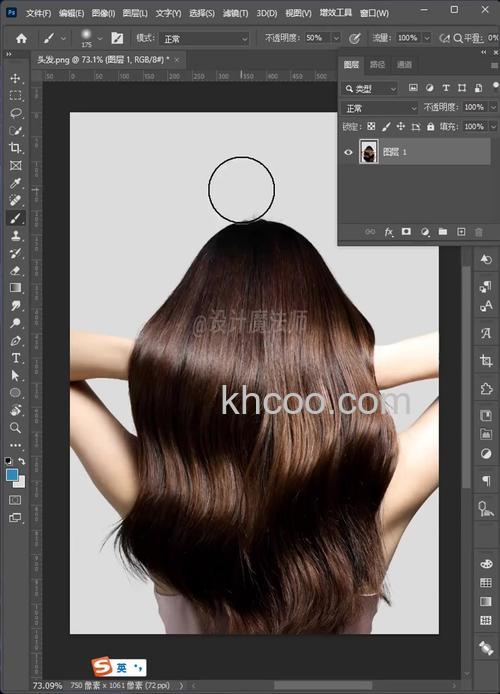
Task: Open 流量 100% dropdown arrow
Action: pyautogui.click(x=427, y=39)
